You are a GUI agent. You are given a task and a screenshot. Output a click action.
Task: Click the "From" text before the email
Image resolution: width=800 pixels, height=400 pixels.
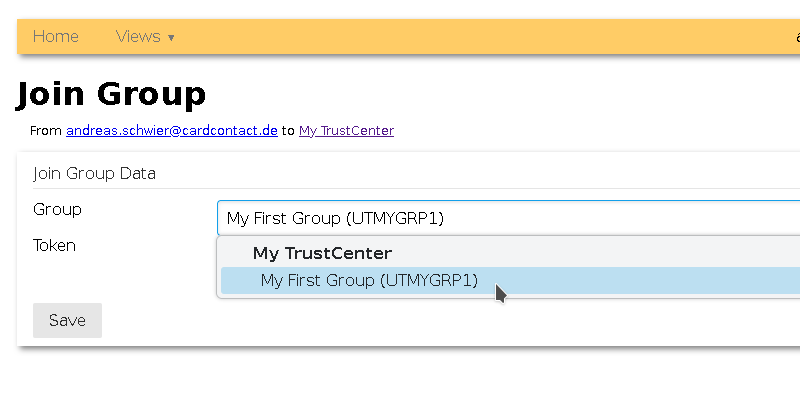(x=46, y=131)
